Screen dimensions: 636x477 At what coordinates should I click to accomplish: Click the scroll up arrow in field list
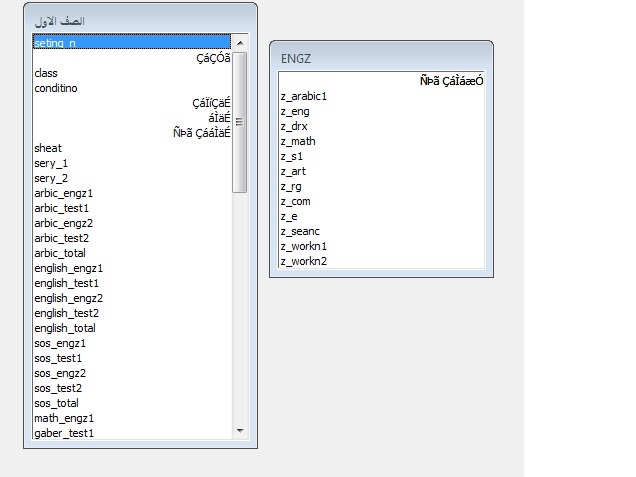[240, 42]
